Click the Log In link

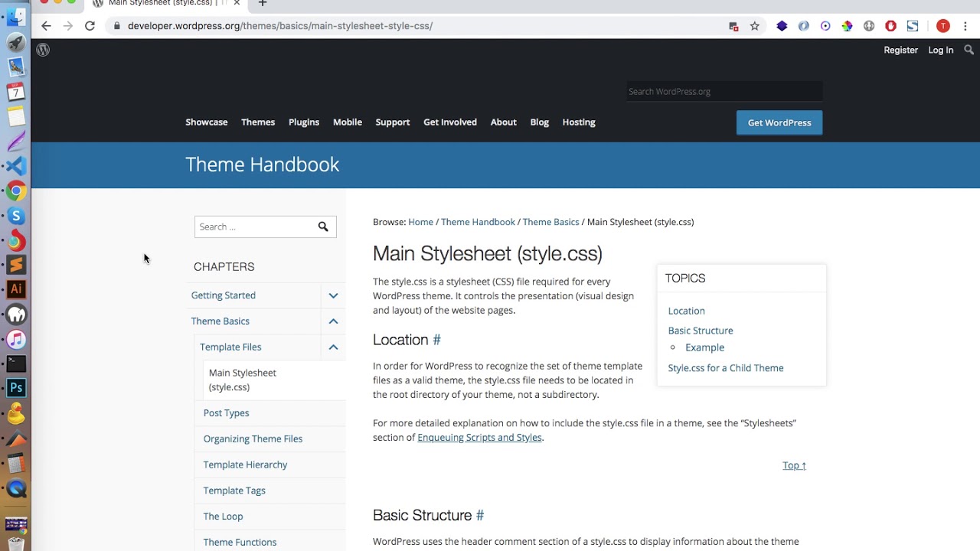(941, 51)
